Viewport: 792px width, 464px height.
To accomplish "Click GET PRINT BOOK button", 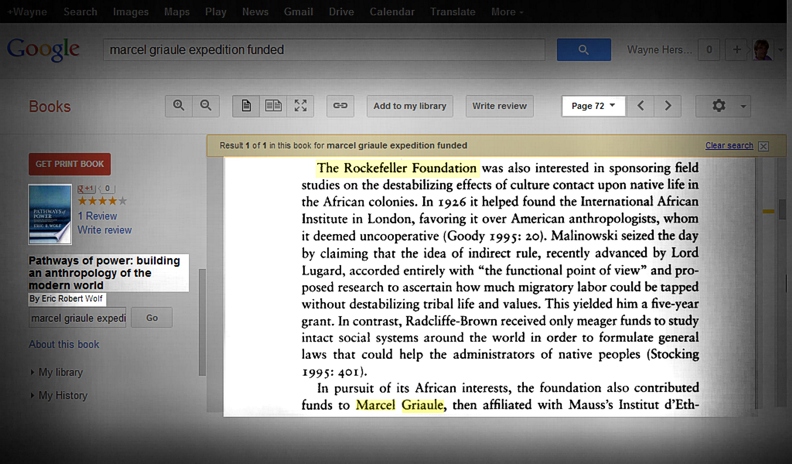I will pyautogui.click(x=70, y=164).
